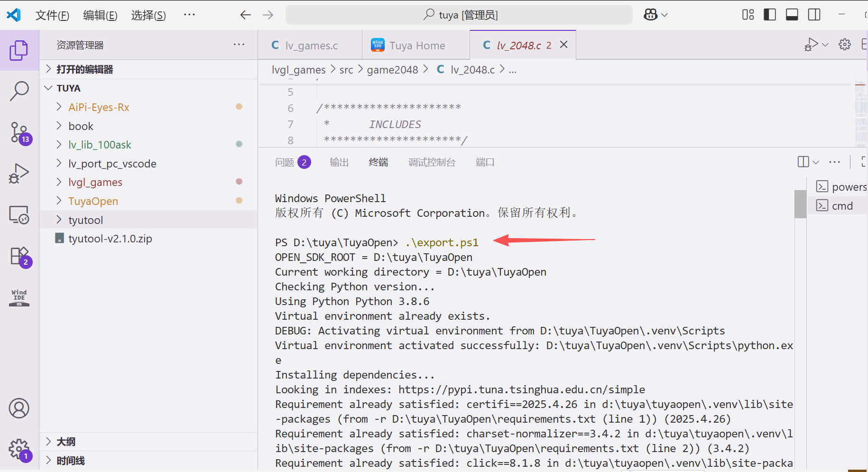Close the lv_2048.c editor tab
The height and width of the screenshot is (472, 868).
pos(563,45)
